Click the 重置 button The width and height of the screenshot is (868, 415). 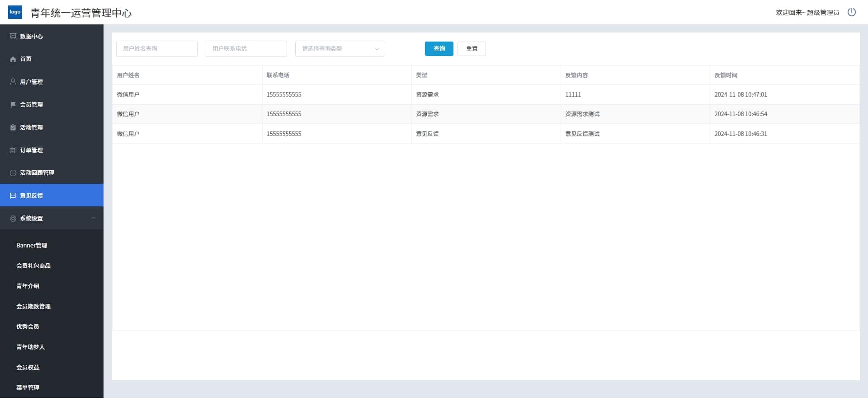[x=472, y=49]
